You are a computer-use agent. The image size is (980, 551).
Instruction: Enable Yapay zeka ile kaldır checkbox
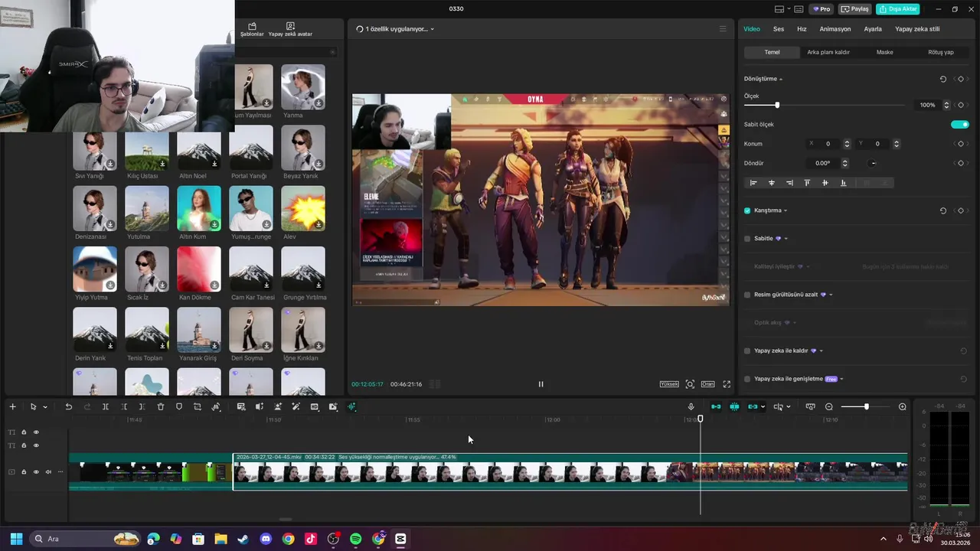(x=747, y=351)
